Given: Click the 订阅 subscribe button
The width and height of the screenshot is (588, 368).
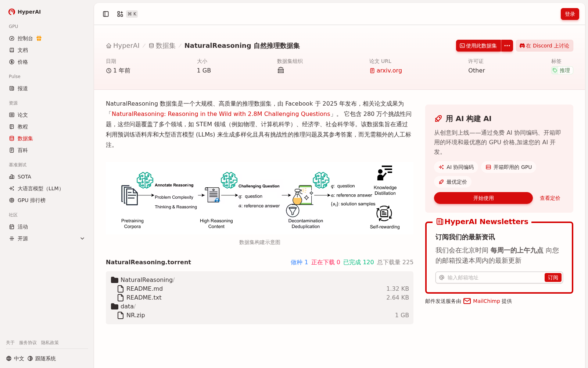Looking at the screenshot, I should coord(553,277).
